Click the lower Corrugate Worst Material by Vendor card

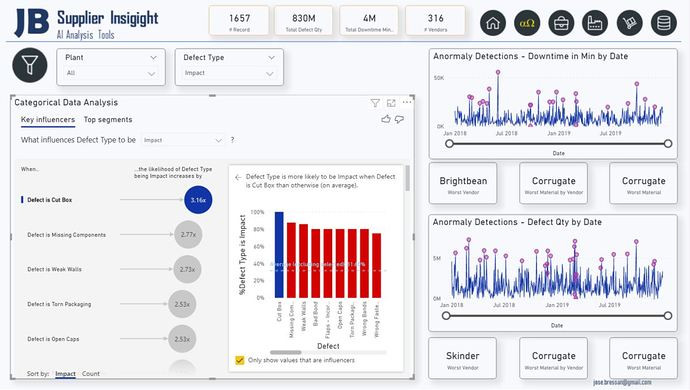(554, 358)
